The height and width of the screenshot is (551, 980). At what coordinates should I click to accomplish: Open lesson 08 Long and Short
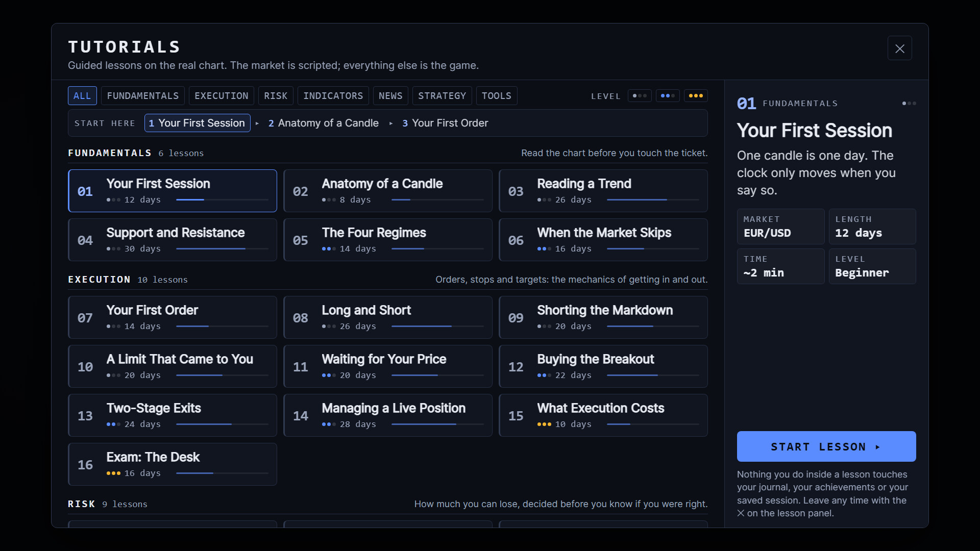[x=388, y=317]
